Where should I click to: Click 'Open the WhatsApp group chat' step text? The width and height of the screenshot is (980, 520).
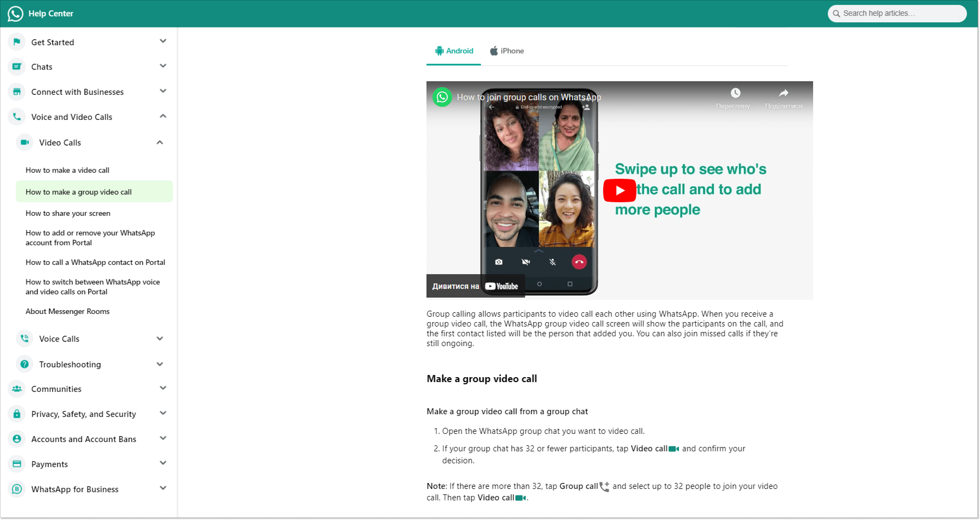(x=543, y=431)
